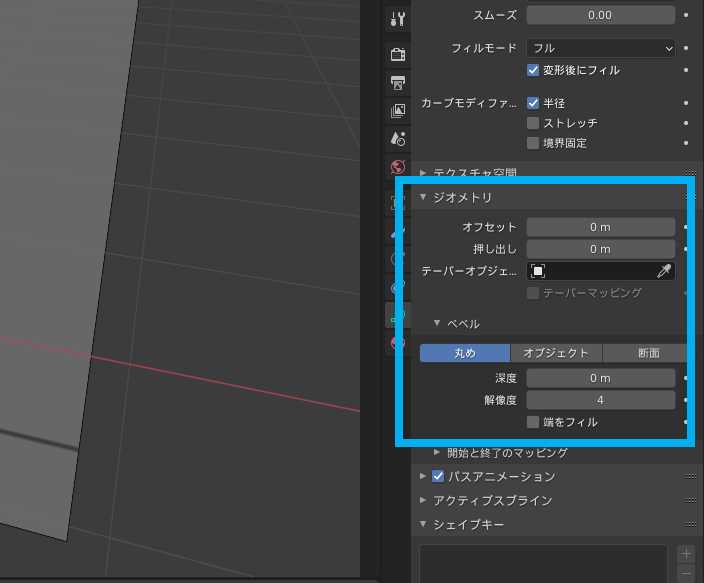This screenshot has height=583, width=704.
Task: Click the object icon in テーパーオブジェクト field
Action: [x=537, y=271]
